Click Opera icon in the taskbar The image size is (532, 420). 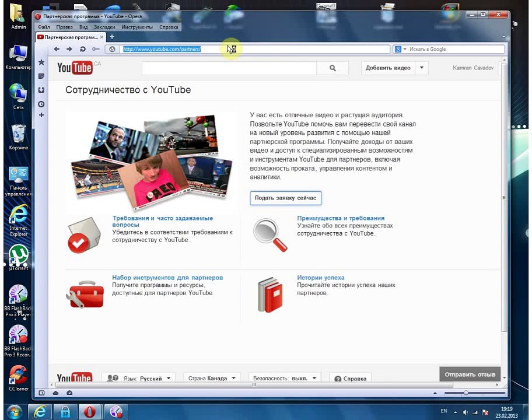(x=90, y=412)
